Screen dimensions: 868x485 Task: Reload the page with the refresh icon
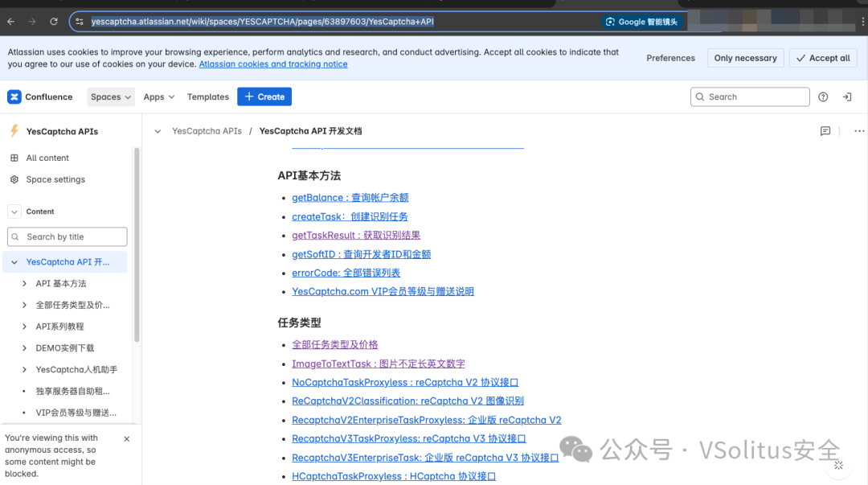click(x=54, y=22)
